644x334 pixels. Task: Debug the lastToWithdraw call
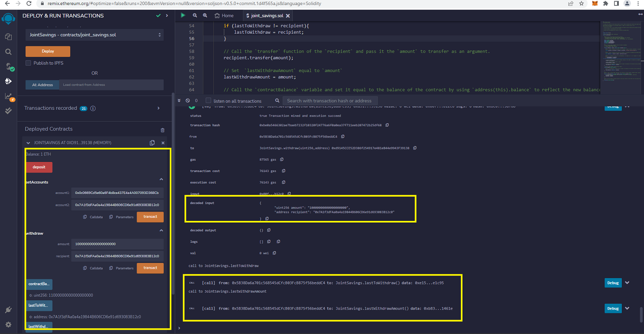point(613,283)
